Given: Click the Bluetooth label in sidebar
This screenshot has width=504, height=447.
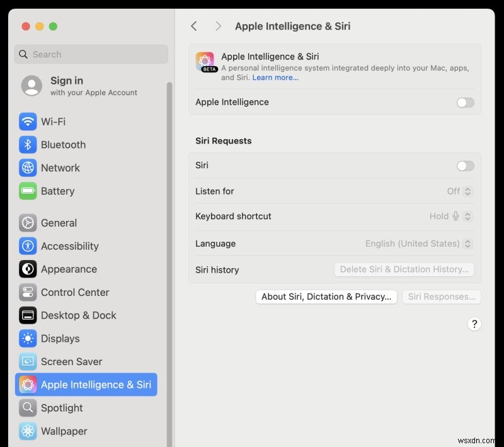Looking at the screenshot, I should click(x=64, y=145).
